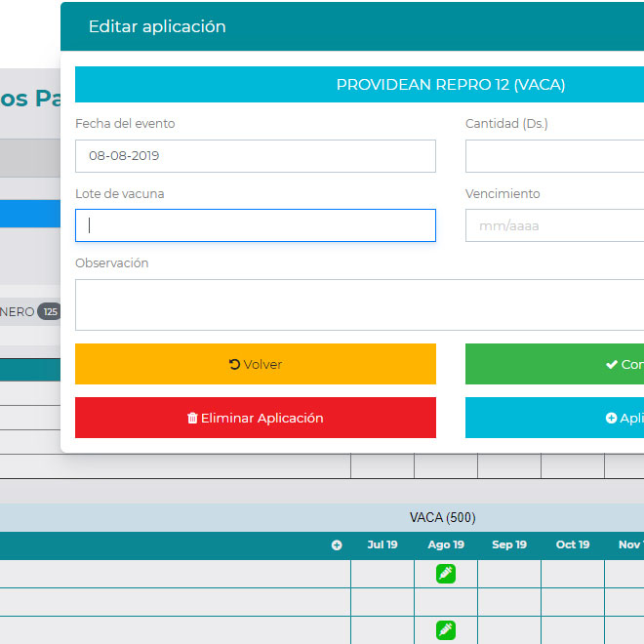Image resolution: width=644 pixels, height=644 pixels.
Task: Click the PROVIDEAN REPRO 12 (VACA) banner
Action: [x=450, y=85]
